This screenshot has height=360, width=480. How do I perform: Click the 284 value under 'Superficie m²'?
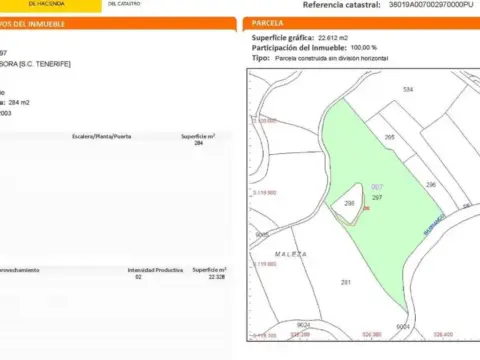click(199, 143)
